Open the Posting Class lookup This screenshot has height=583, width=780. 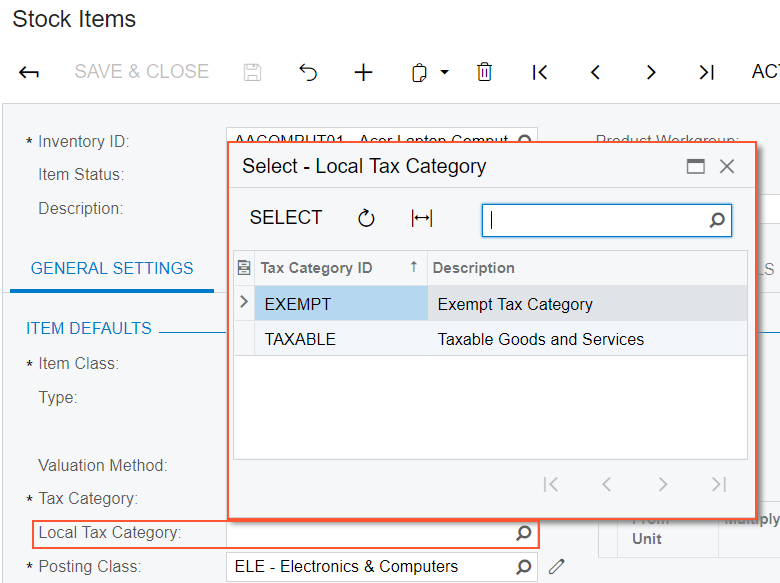523,567
